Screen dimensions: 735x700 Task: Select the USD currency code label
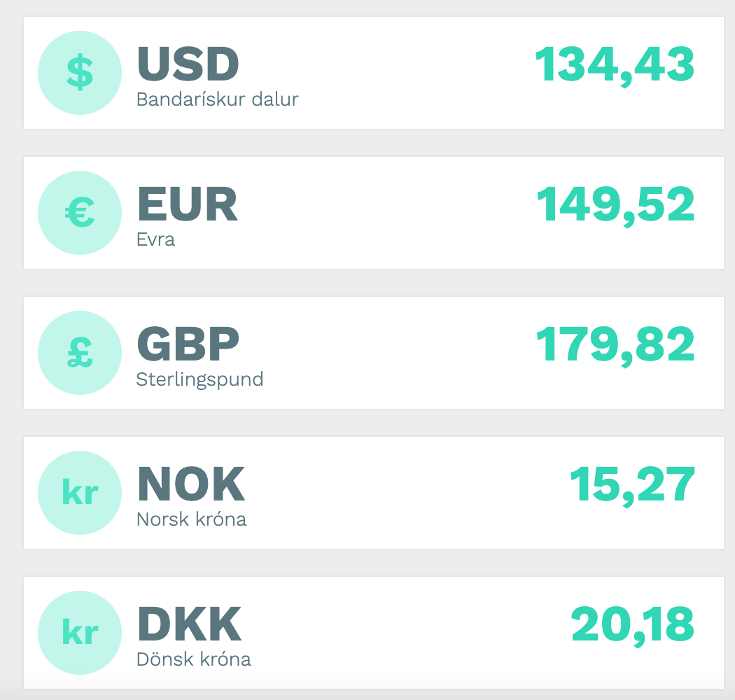[x=188, y=64]
